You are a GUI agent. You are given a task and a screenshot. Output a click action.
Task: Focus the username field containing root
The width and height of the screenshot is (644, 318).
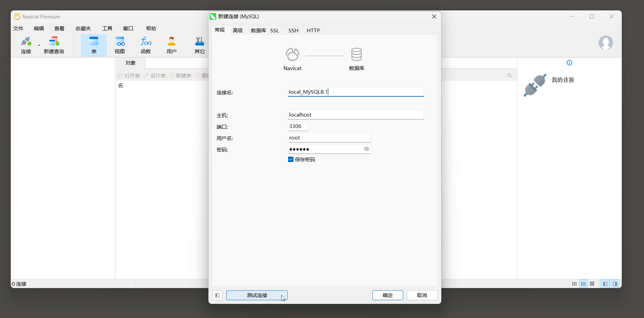tap(329, 138)
